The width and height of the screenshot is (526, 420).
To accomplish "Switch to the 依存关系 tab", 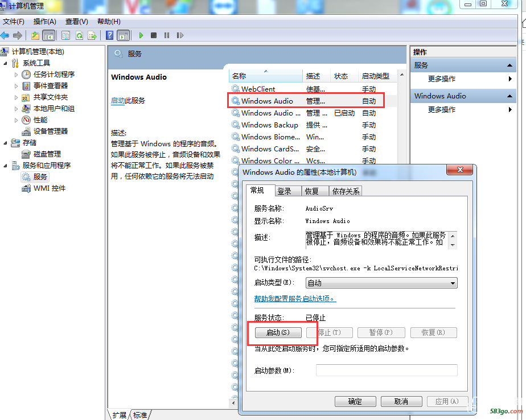I will click(x=346, y=191).
